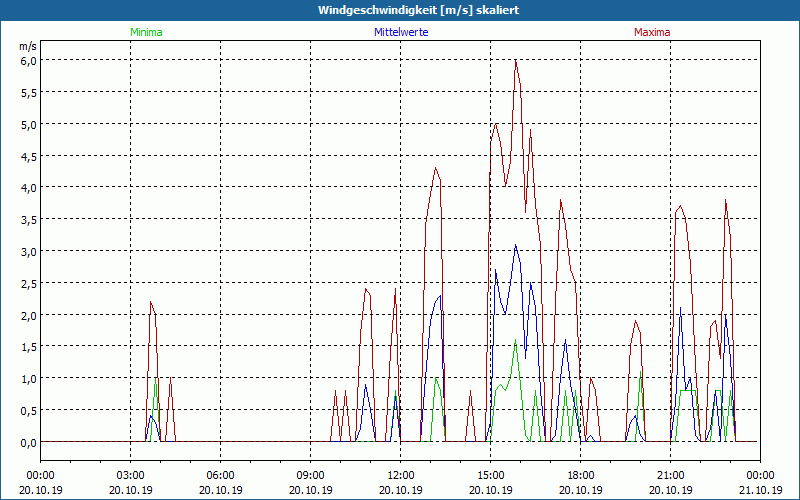Click the chart title "Windgeschwindigkeit [m/s] skaliert"
800x500 pixels.
pyautogui.click(x=399, y=10)
